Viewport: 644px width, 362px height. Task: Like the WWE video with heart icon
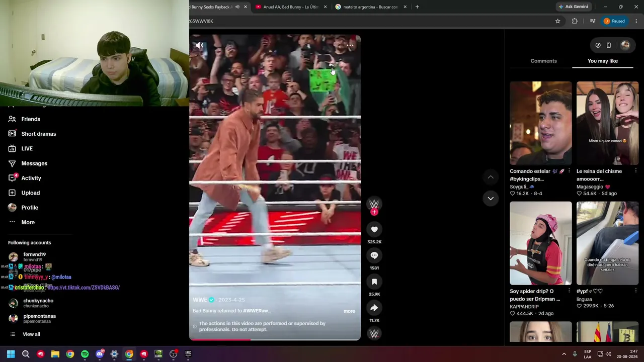click(374, 229)
